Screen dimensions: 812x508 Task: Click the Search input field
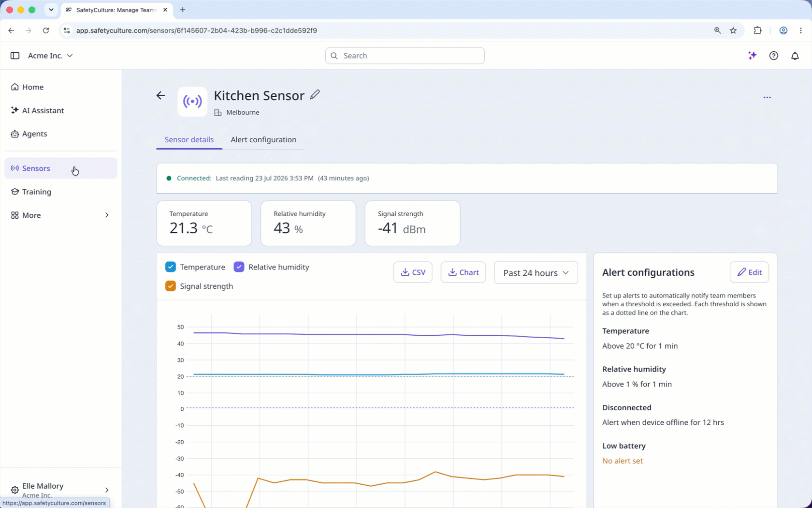405,56
